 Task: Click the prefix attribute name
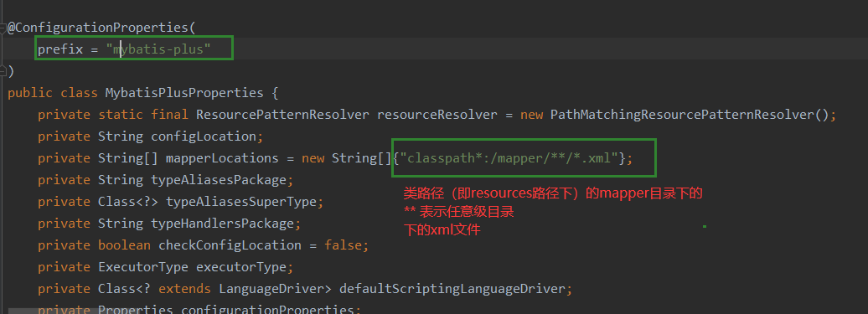60,49
